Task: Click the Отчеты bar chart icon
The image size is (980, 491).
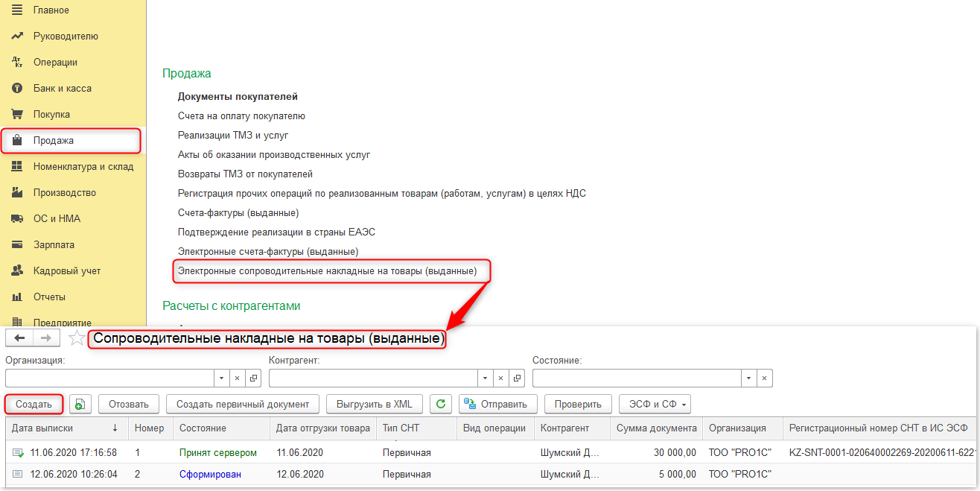Action: [x=18, y=297]
